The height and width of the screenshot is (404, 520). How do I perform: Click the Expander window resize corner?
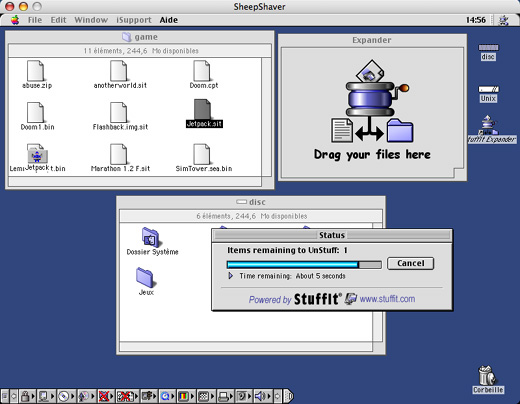tap(458, 173)
